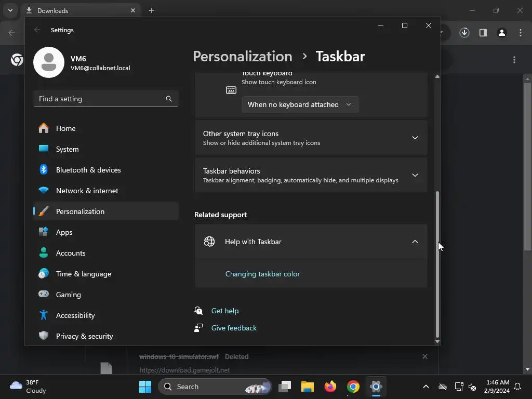This screenshot has width=532, height=399.
Task: Open the Downloads page three-dot menu
Action: pos(514,60)
